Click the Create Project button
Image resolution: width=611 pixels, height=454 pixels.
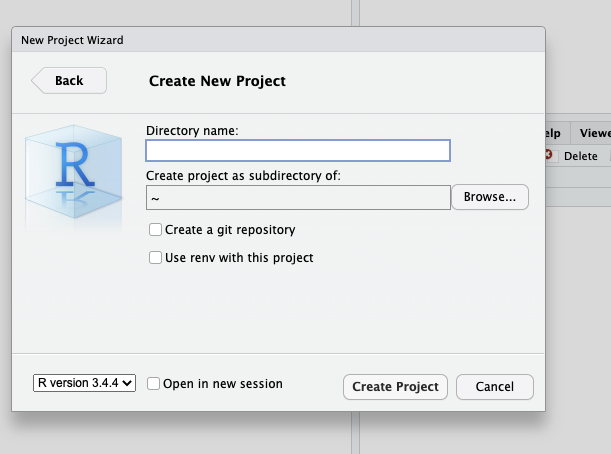pyautogui.click(x=395, y=387)
